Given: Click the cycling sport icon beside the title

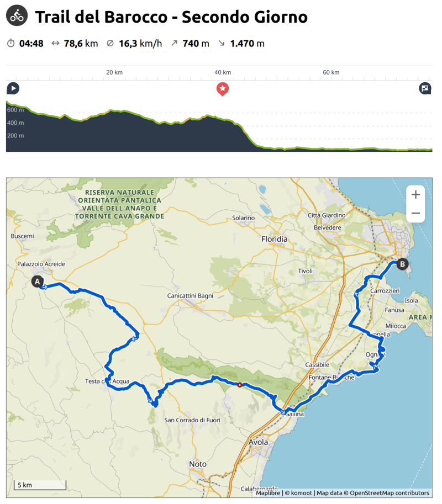Looking at the screenshot, I should (17, 17).
